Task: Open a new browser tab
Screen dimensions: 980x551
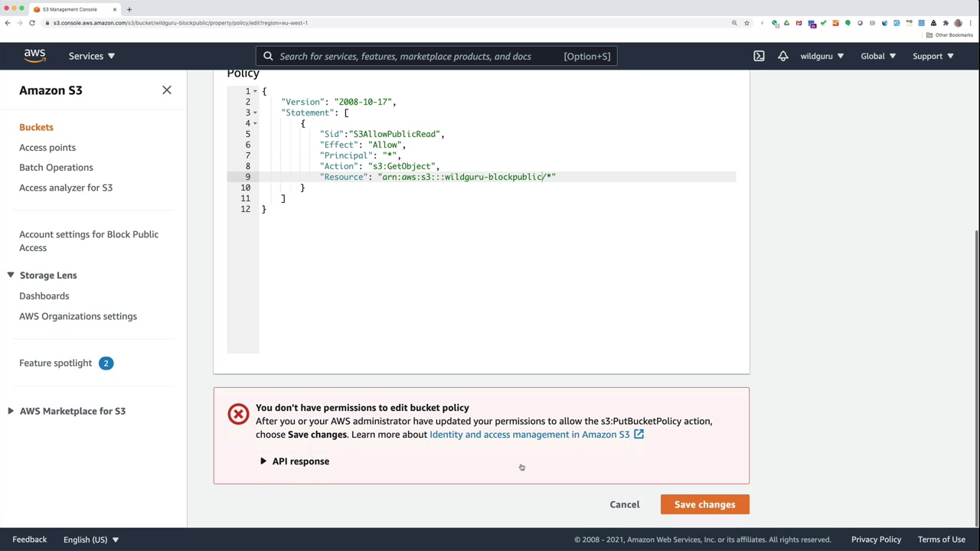Action: (x=129, y=9)
